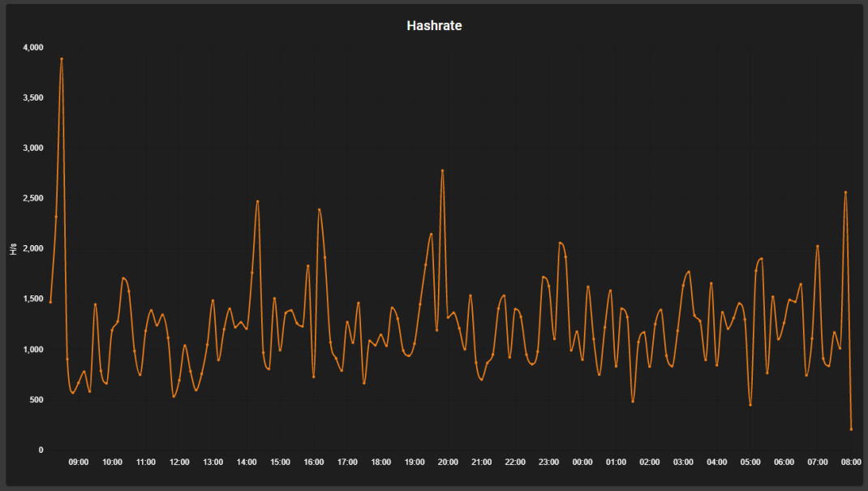Click the 14:00 time label
This screenshot has width=868, height=491.
pos(247,463)
